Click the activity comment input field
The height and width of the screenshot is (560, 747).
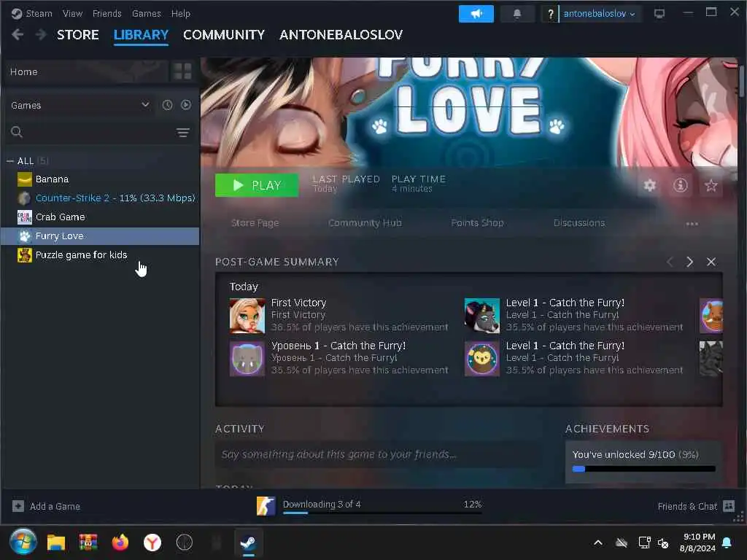click(379, 454)
